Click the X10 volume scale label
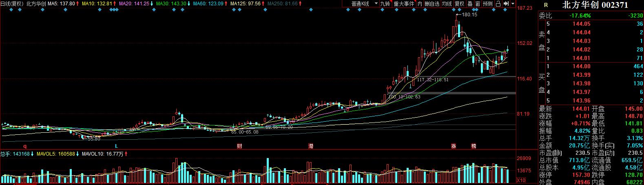The height and width of the screenshot is (185, 644). (x=521, y=180)
